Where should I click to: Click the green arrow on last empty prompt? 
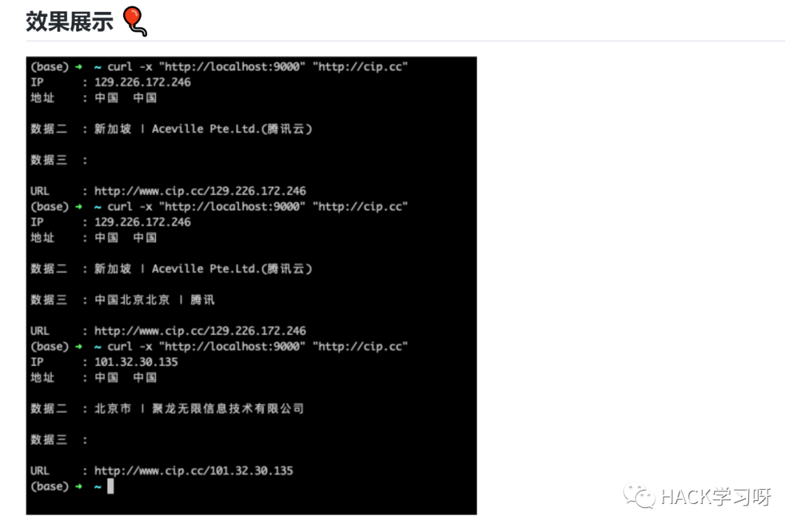coord(79,486)
